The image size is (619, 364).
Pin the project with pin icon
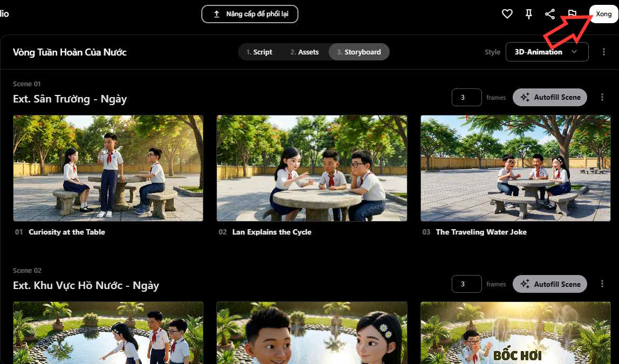(528, 14)
